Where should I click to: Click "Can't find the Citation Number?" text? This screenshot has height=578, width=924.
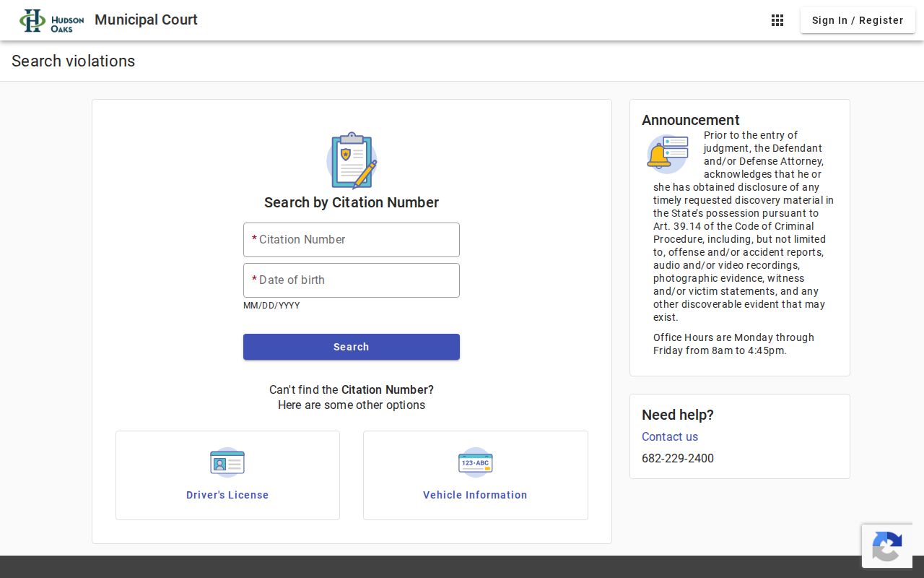[352, 389]
